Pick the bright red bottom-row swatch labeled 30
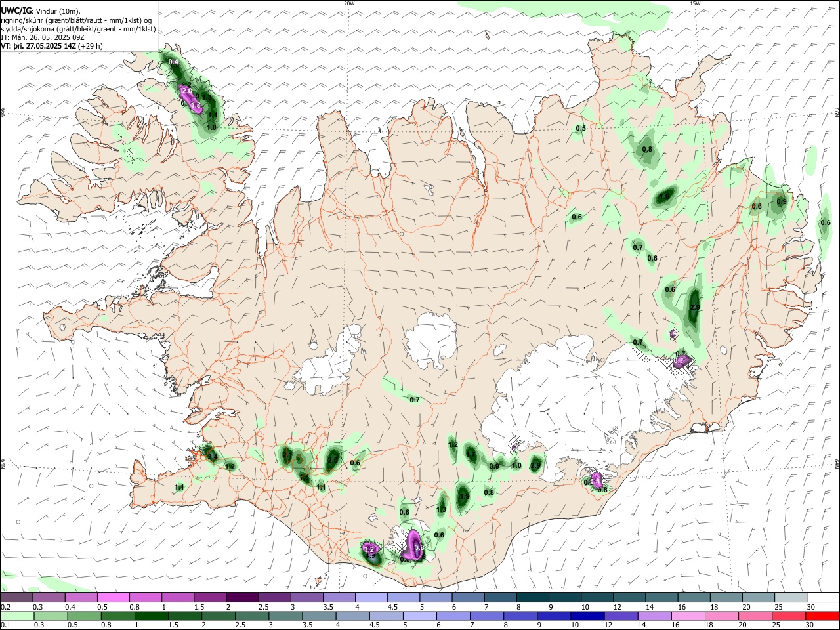840x630 pixels. (822, 616)
